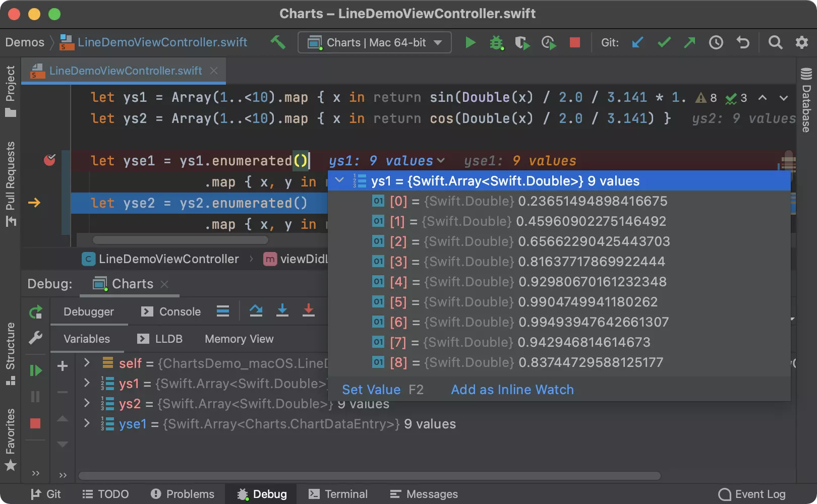Collapse the ys1 array in popup

coord(339,180)
